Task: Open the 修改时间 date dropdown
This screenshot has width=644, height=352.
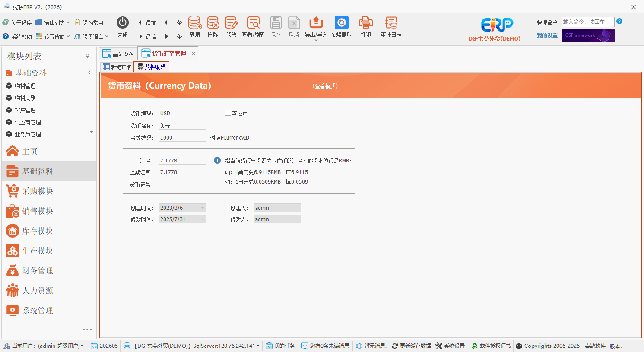Action: tap(203, 219)
